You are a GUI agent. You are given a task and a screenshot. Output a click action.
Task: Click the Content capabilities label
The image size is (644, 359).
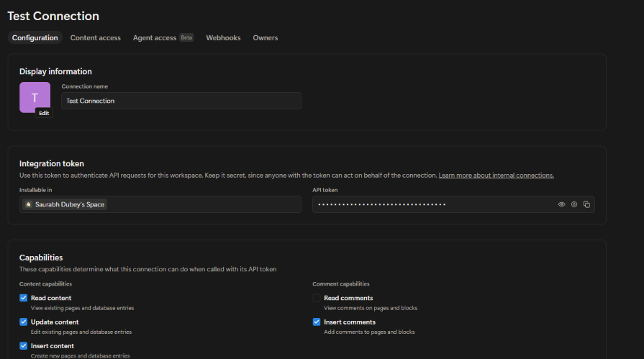pyautogui.click(x=45, y=284)
